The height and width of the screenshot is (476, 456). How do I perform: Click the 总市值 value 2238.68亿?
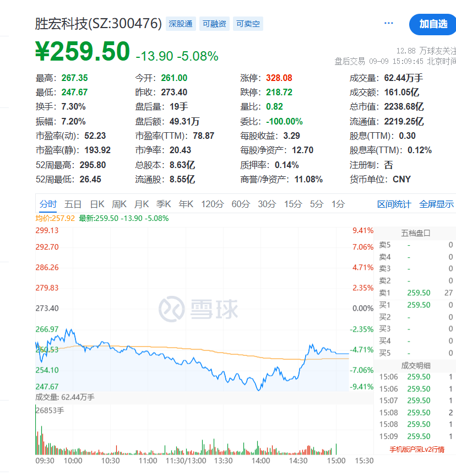[404, 106]
